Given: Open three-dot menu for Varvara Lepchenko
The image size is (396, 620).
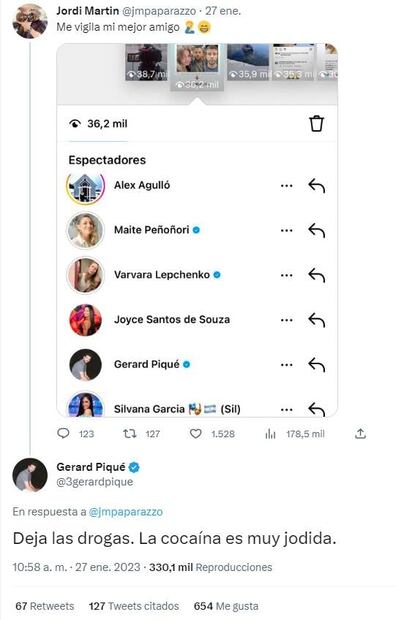Looking at the screenshot, I should pyautogui.click(x=286, y=275).
